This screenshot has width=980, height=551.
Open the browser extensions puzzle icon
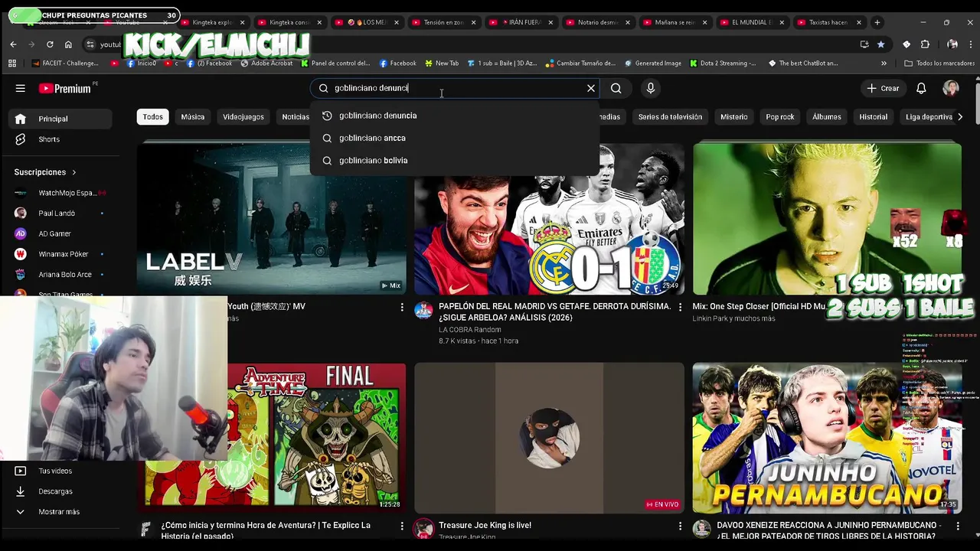pos(925,44)
